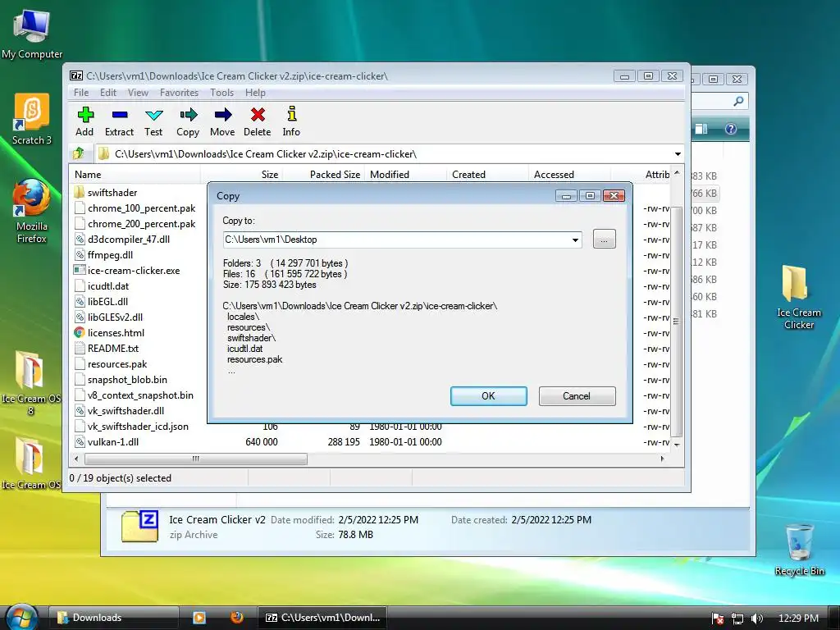Image resolution: width=840 pixels, height=630 pixels.
Task: Select d3dcompiler_47.dll in the list
Action: click(122, 240)
